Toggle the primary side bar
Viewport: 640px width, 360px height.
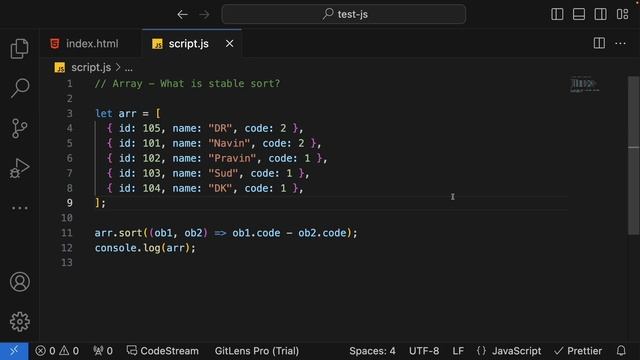point(557,14)
